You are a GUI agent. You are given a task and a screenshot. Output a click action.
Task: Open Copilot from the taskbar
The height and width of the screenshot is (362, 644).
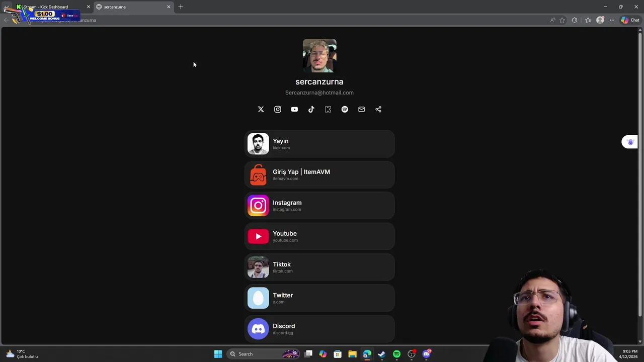click(323, 354)
